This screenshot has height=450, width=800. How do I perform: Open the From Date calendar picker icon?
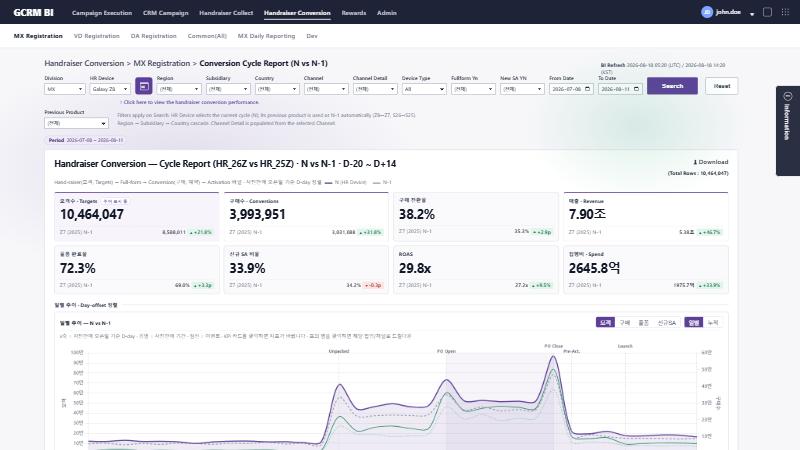587,89
